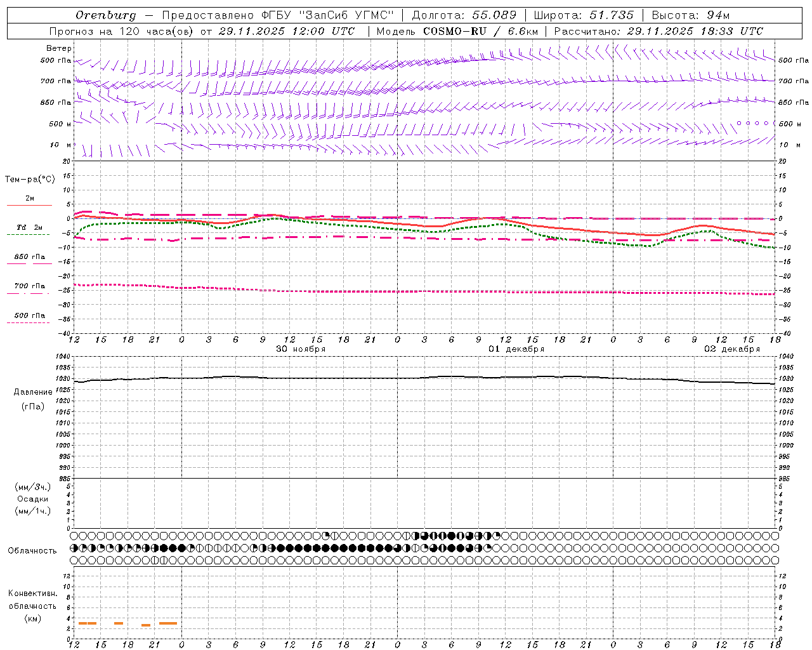Click the (гПа) pressure unit label

point(33,406)
